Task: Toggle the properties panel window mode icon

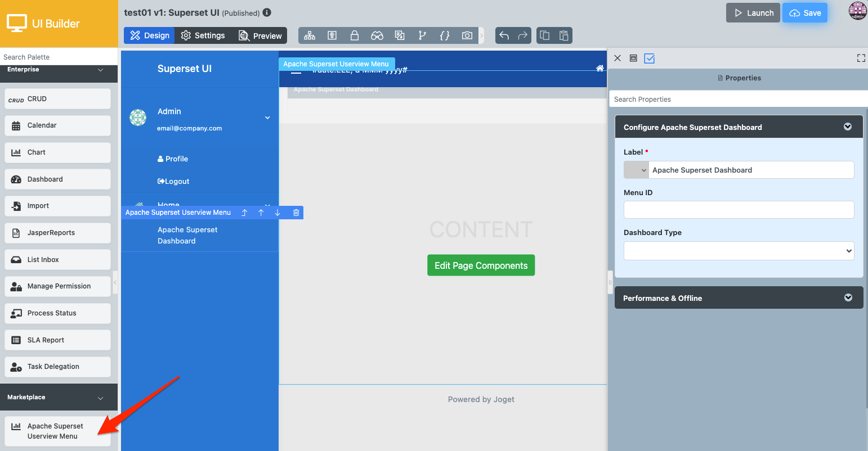Action: 633,58
